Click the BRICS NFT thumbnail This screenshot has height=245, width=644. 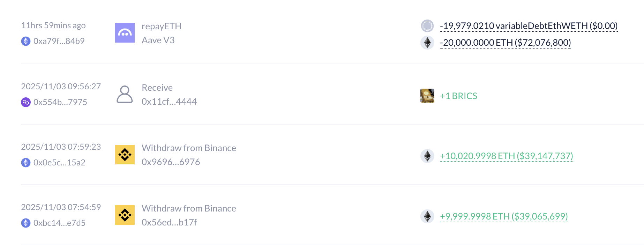pyautogui.click(x=427, y=96)
